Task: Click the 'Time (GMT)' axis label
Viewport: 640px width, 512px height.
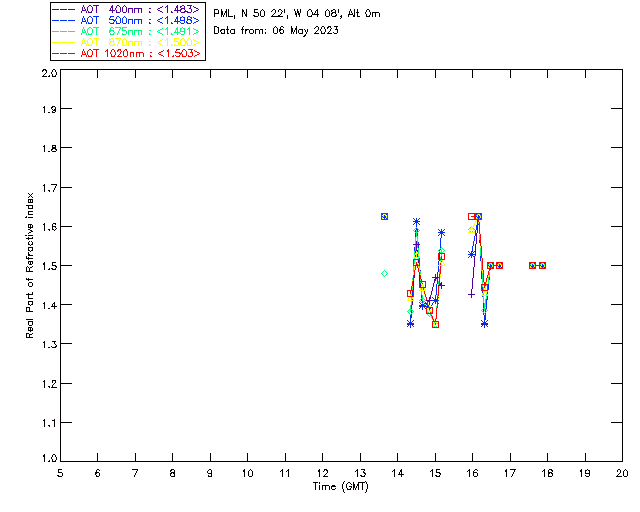Action: [x=341, y=487]
